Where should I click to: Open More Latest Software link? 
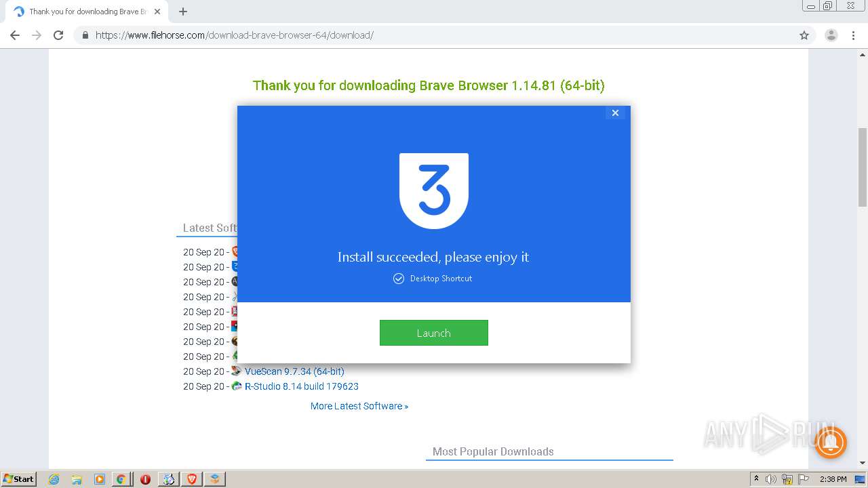point(359,406)
